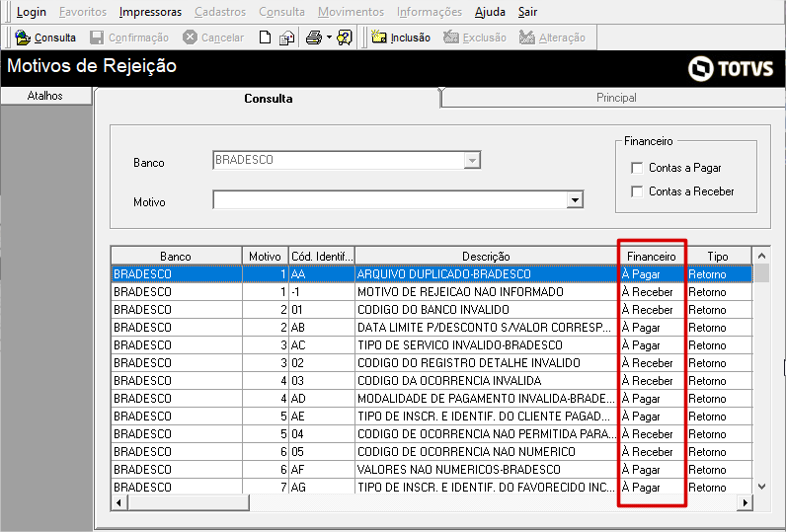This screenshot has height=532, width=786.
Task: Select row TIPO DE INSCR. DO FAVORECIDO
Action: pyautogui.click(x=432, y=487)
